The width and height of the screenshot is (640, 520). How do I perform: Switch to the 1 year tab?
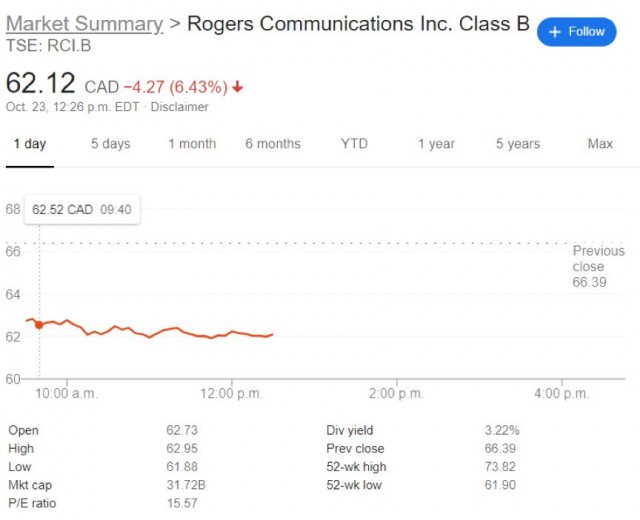436,144
